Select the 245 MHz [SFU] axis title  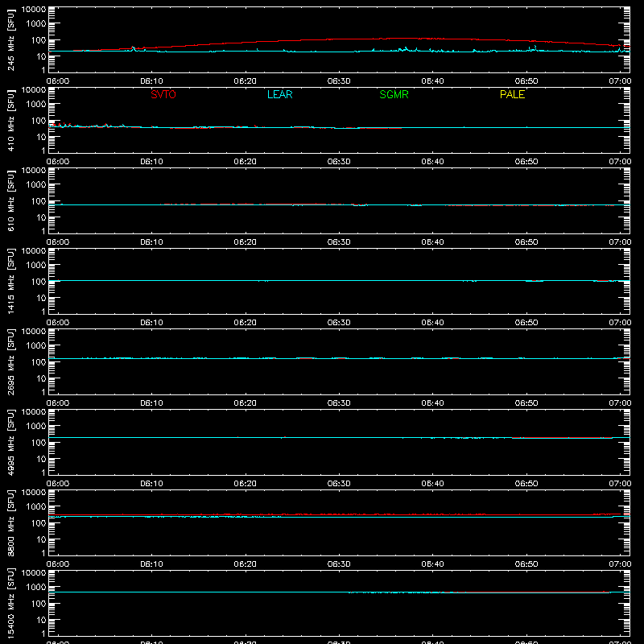pyautogui.click(x=10, y=39)
